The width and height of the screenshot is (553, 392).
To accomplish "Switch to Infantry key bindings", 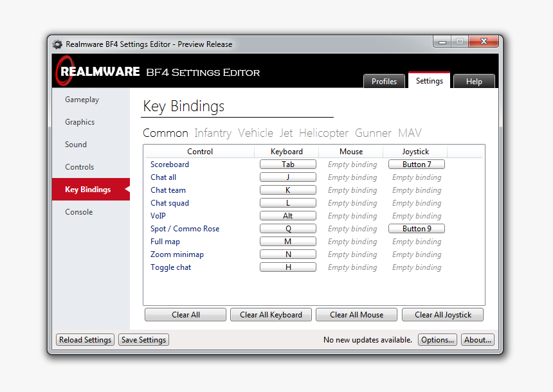I will click(213, 133).
